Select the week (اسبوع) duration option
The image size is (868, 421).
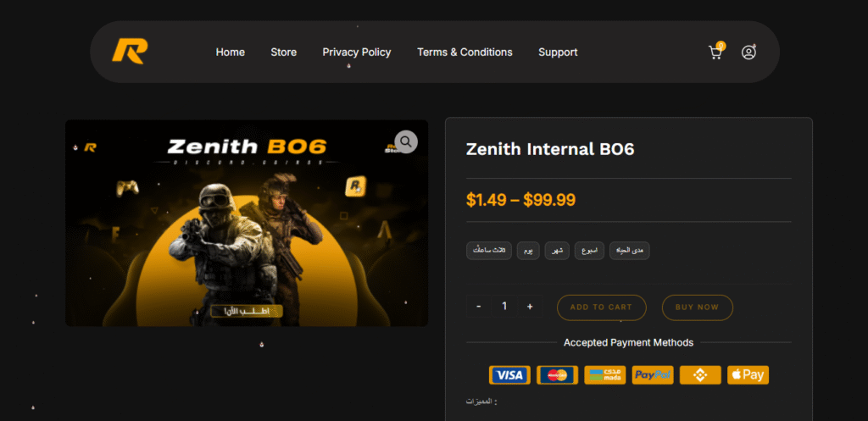click(589, 251)
